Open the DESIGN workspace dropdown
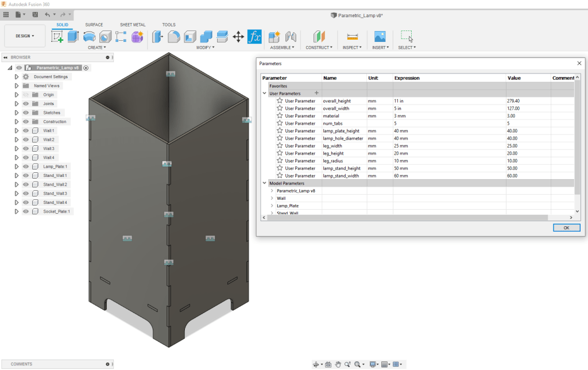The width and height of the screenshot is (588, 370). click(x=25, y=36)
